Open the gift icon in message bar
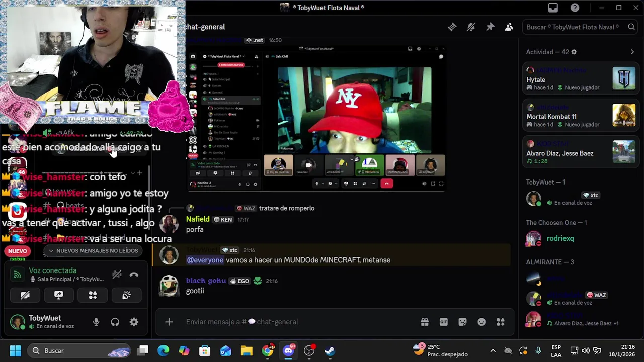This screenshot has height=362, width=644. coord(425,322)
